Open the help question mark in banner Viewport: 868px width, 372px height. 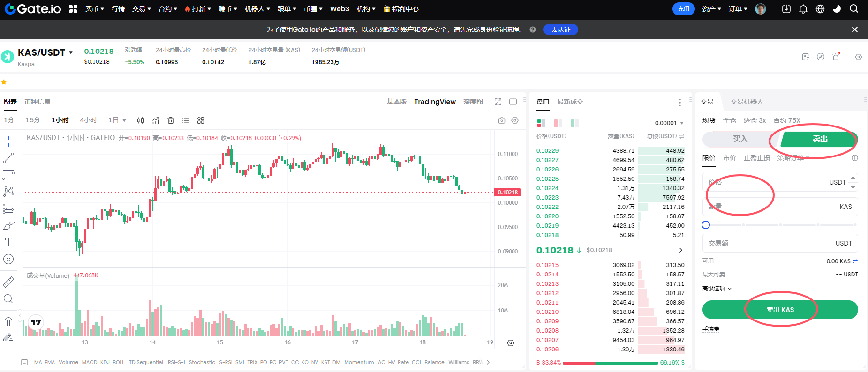(x=533, y=30)
